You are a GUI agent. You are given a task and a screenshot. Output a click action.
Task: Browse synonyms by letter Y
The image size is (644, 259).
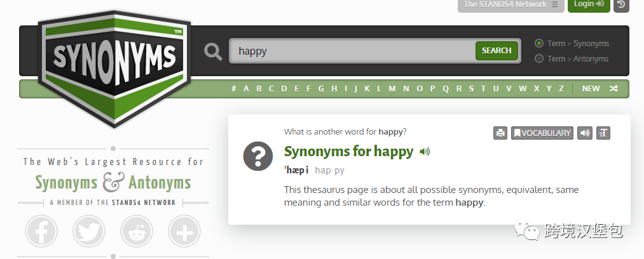549,88
